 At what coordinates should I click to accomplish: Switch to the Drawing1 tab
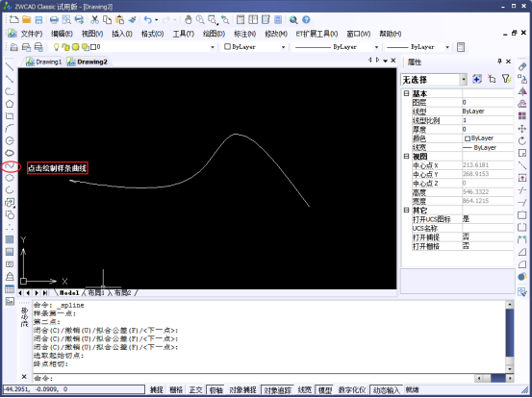[44, 62]
